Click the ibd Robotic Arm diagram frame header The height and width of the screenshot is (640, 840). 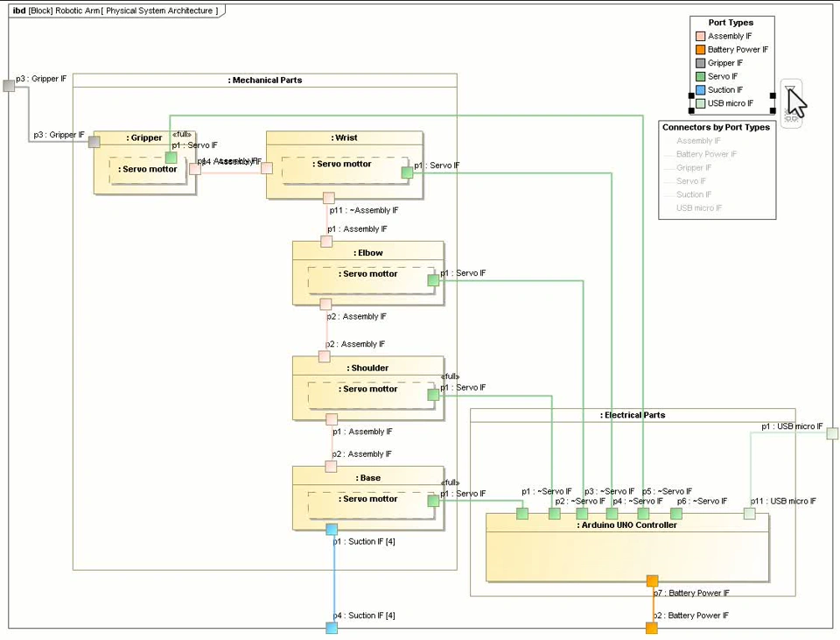pos(115,11)
